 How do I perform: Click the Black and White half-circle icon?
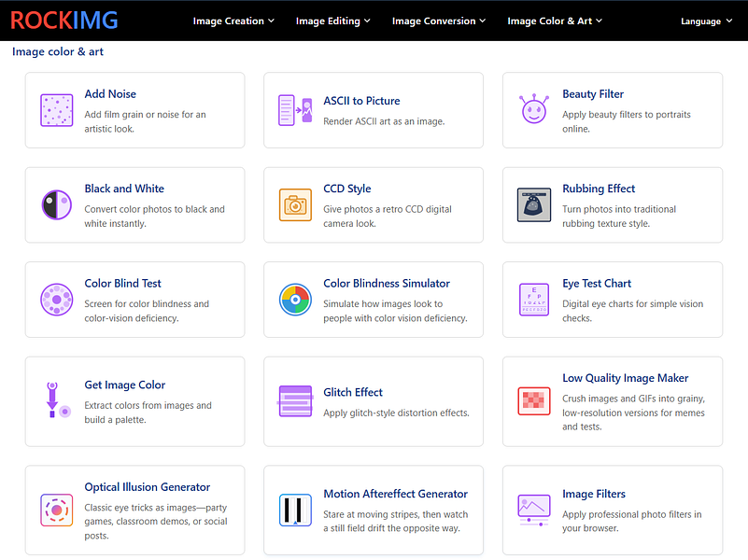coord(57,205)
